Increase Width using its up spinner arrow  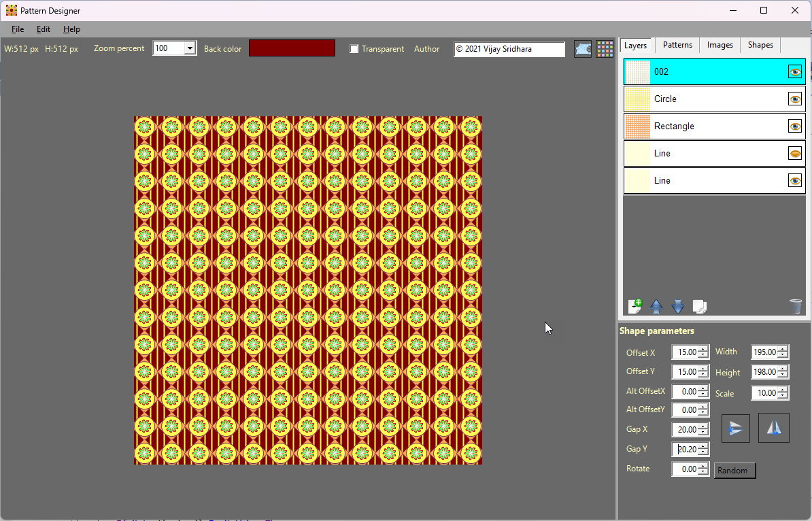[783, 348]
